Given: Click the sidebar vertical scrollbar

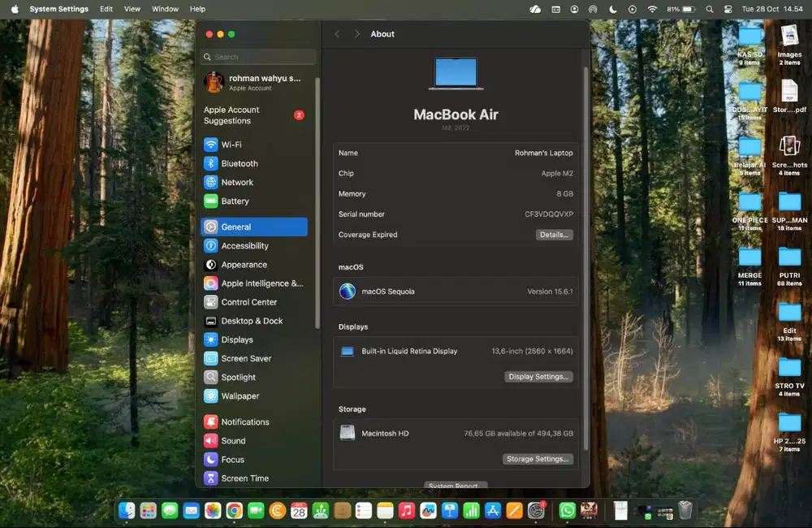Looking at the screenshot, I should click(317, 202).
